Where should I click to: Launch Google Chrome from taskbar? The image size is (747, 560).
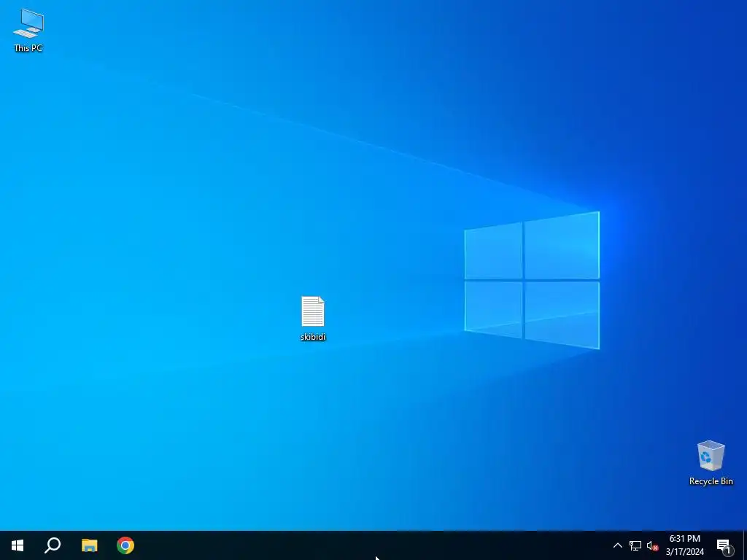click(125, 545)
